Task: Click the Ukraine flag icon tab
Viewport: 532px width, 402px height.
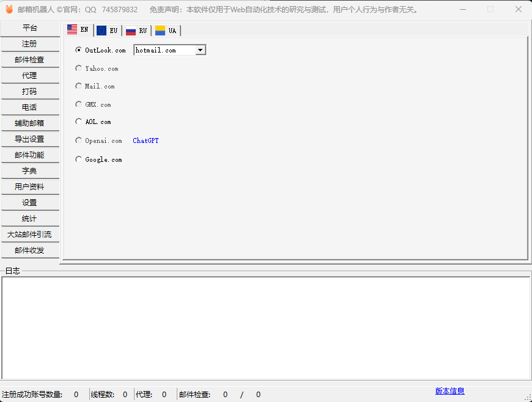Action: (x=160, y=31)
